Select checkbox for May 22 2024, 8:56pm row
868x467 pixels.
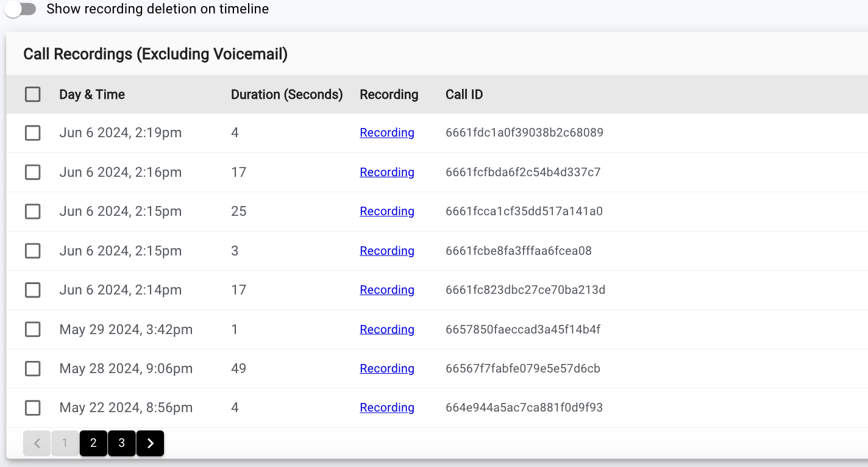(x=33, y=408)
